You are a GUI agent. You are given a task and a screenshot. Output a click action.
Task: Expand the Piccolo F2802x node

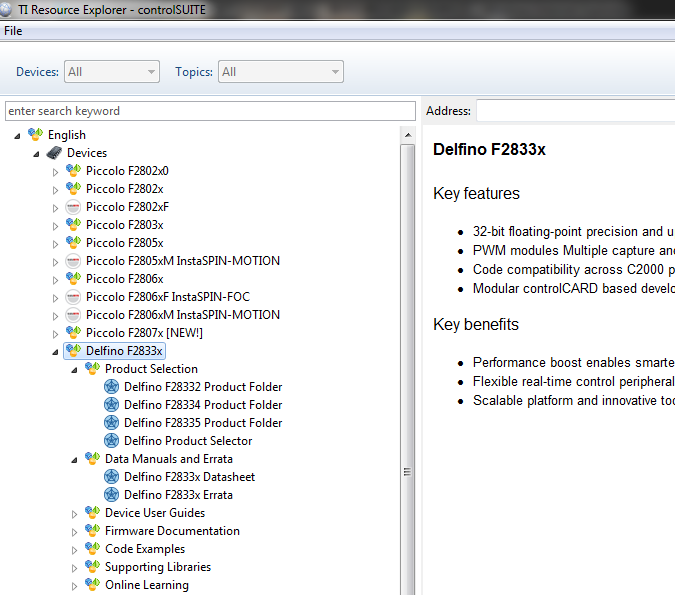click(x=55, y=190)
